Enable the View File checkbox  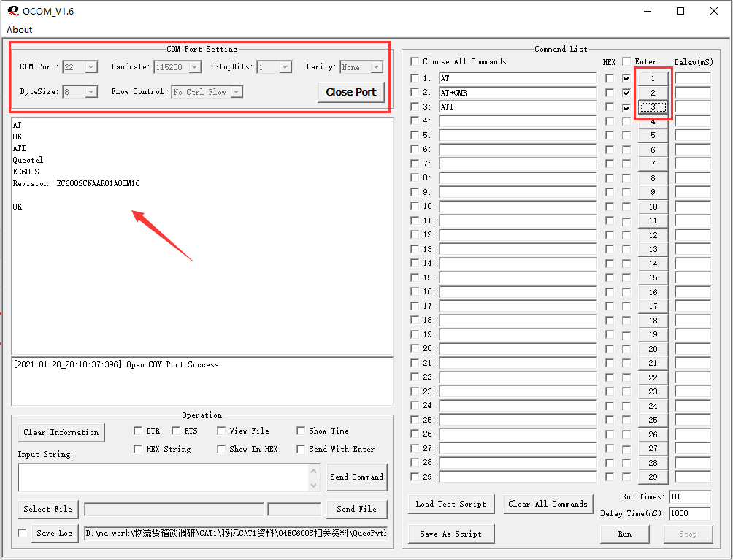221,431
